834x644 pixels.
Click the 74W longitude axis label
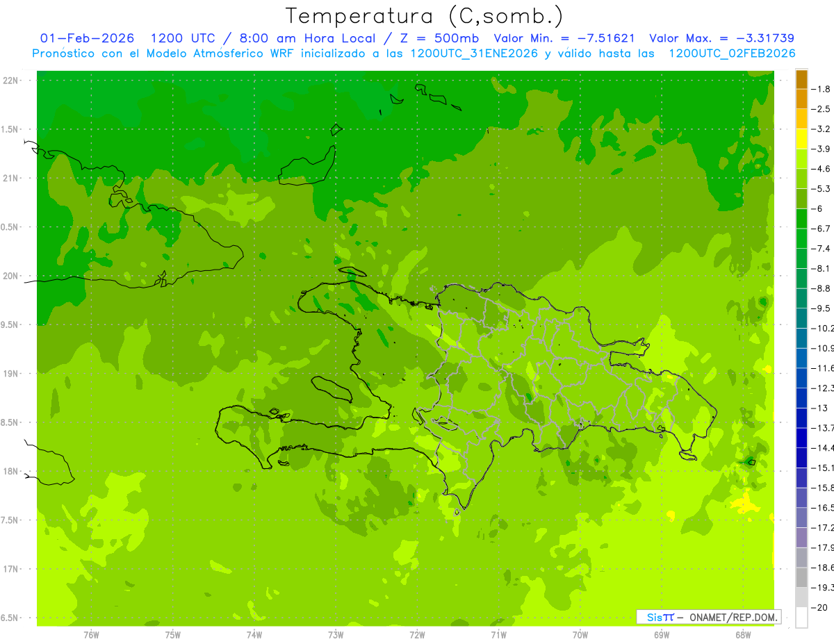tap(254, 635)
